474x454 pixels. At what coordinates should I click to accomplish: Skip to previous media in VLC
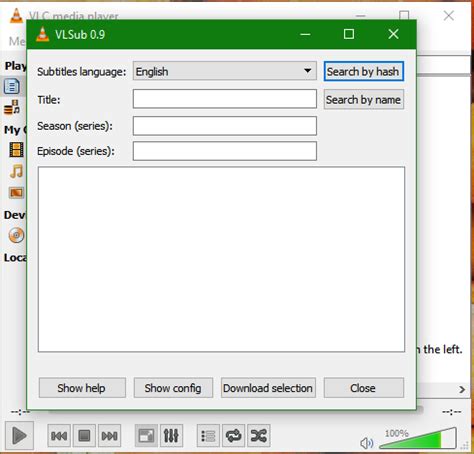click(x=59, y=435)
